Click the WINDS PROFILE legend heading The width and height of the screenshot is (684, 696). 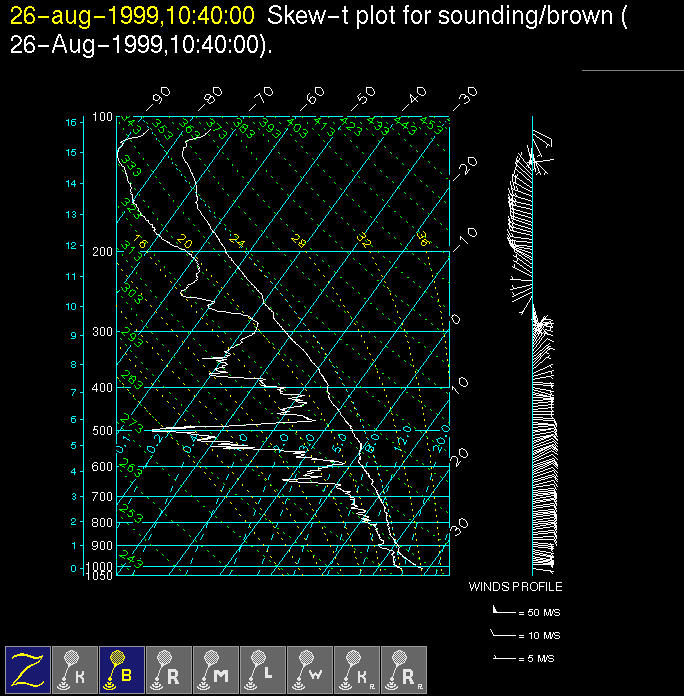click(x=515, y=587)
